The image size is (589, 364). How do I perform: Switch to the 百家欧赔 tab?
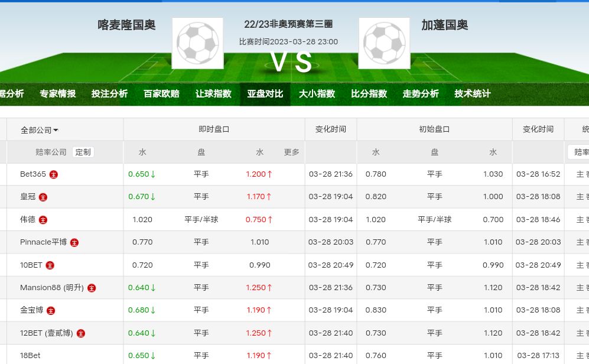[x=161, y=93]
